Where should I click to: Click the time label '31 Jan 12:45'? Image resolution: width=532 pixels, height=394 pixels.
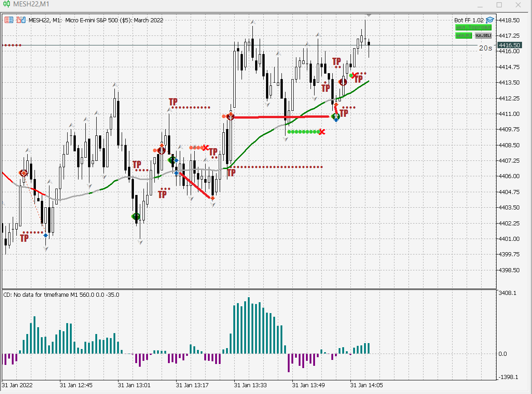[x=76, y=385]
